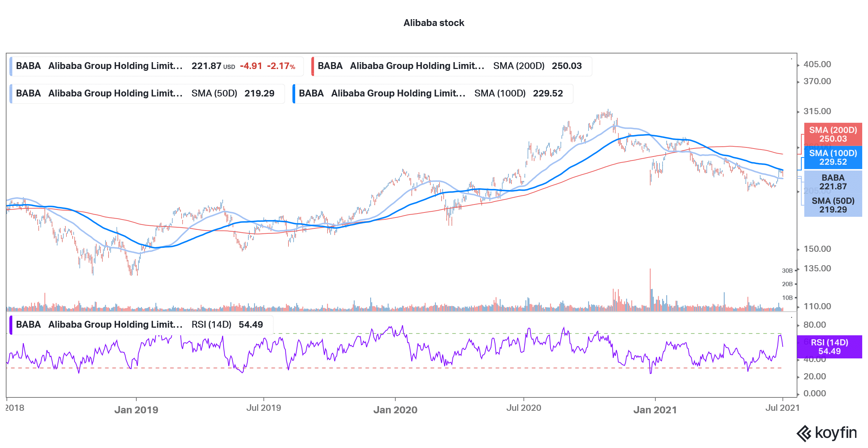This screenshot has height=448, width=868.
Task: Select the RSI (14D) legend box
Action: pyautogui.click(x=141, y=325)
